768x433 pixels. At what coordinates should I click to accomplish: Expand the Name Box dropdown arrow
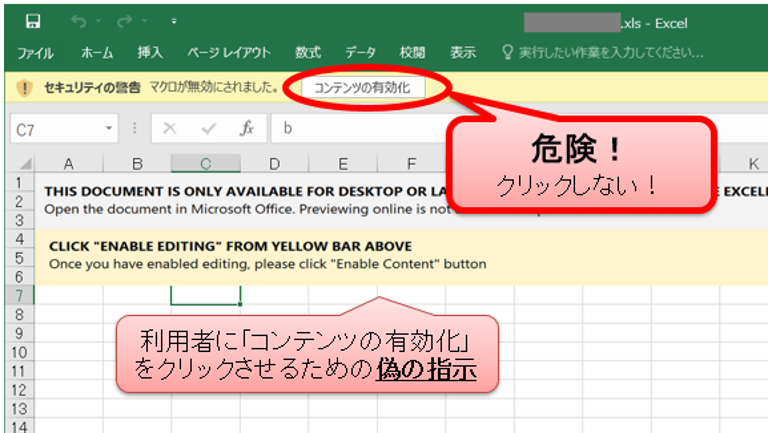(110, 128)
